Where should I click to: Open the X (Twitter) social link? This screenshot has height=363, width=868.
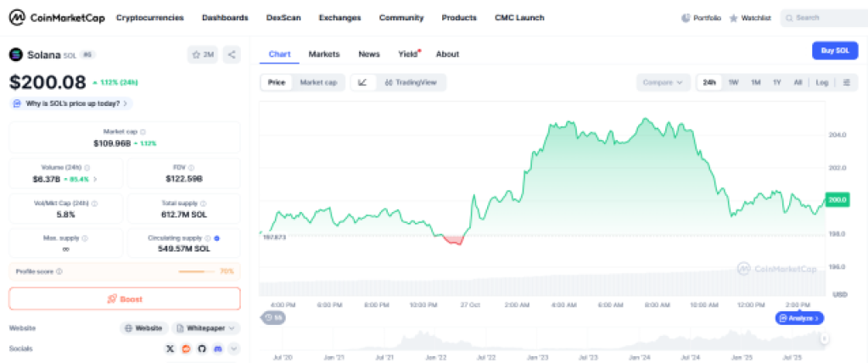click(171, 349)
